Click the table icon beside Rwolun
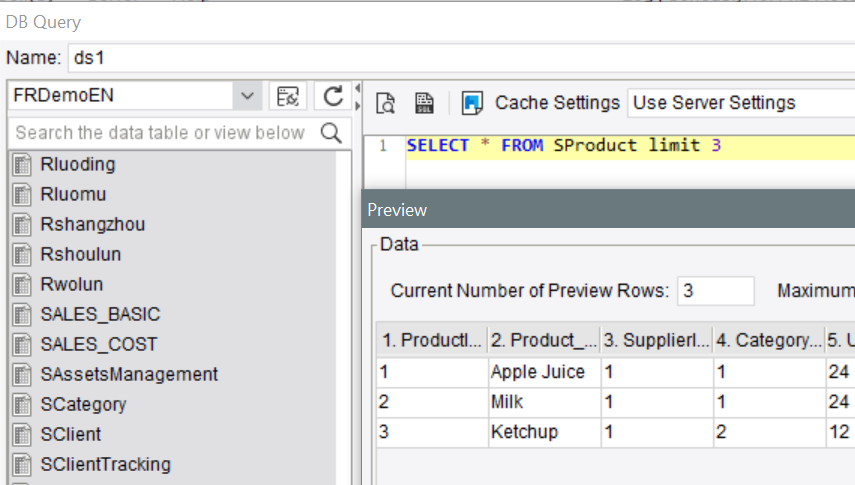855x485 pixels. coord(22,285)
